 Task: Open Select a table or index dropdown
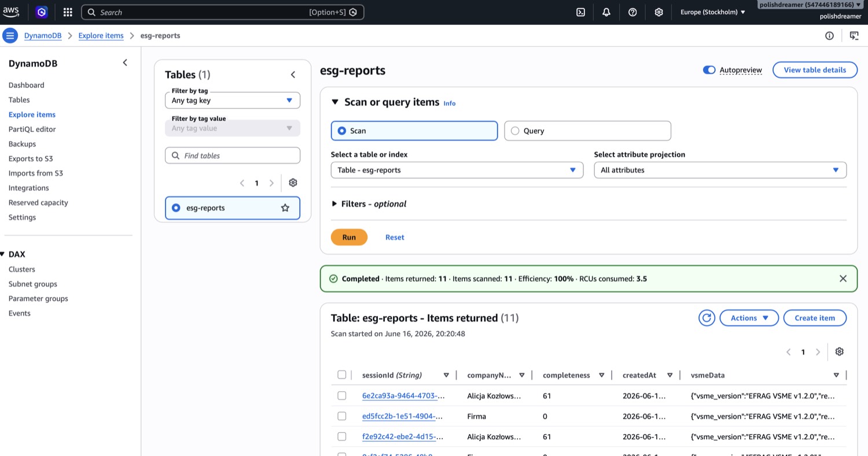click(457, 170)
